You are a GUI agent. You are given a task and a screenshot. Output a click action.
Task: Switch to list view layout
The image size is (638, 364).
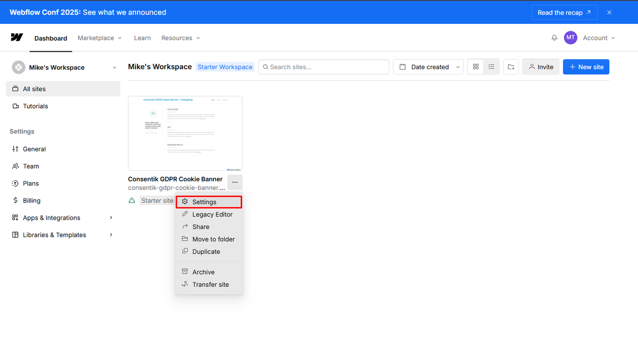491,67
